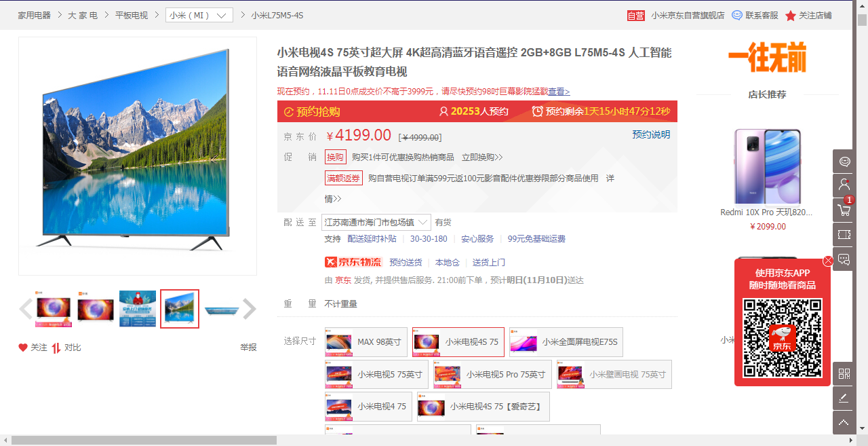Open the 家用电器 breadcrumb
This screenshot has height=446, width=868.
pos(35,15)
